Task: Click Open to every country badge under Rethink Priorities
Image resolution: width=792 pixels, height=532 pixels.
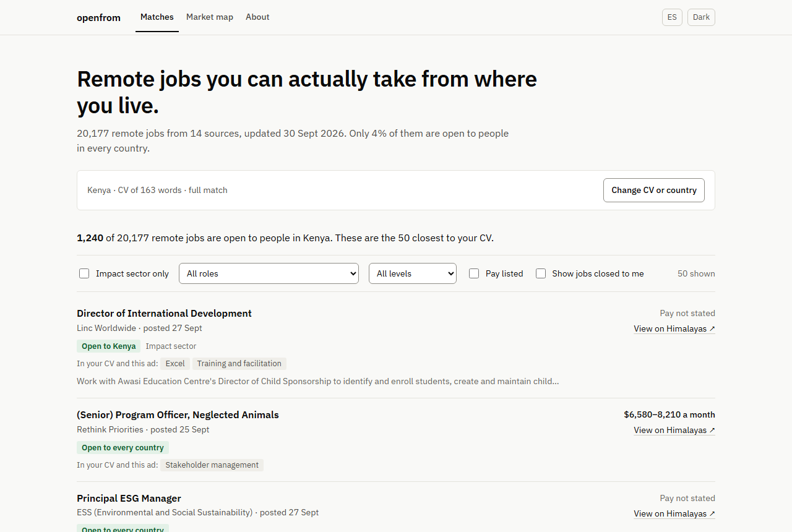Action: (123, 448)
